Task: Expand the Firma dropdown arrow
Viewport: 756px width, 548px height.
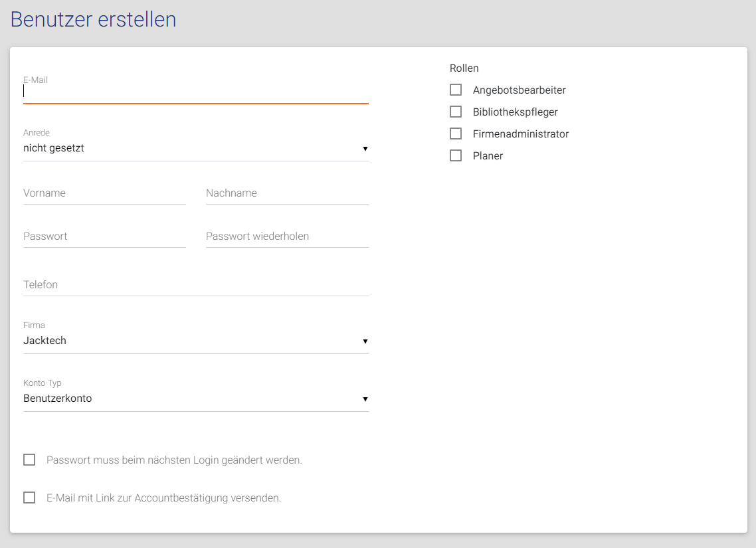Action: pos(365,341)
